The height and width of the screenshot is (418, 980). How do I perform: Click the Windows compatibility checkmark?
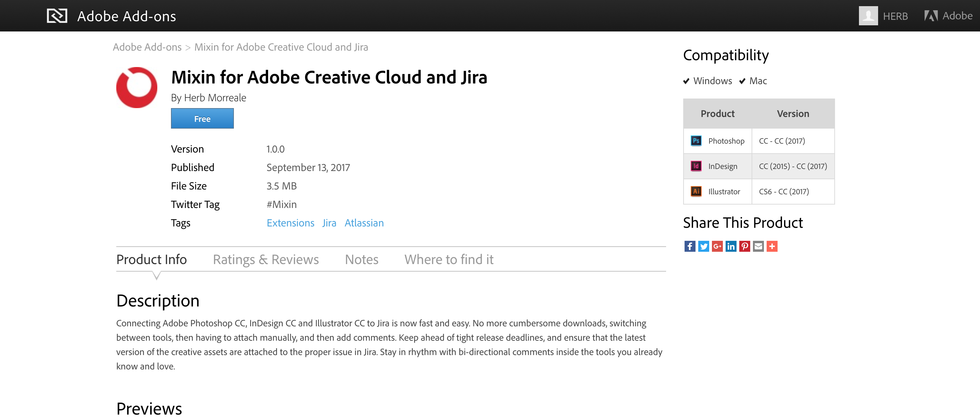[686, 81]
